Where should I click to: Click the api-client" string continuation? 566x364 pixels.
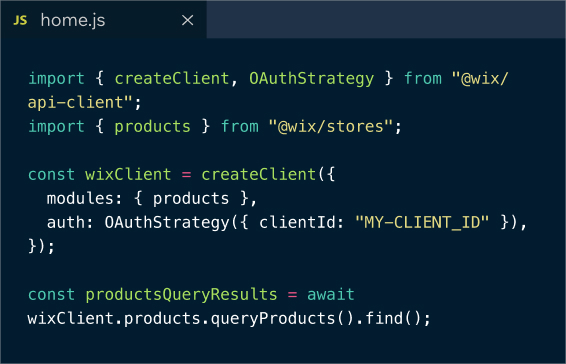[80, 103]
